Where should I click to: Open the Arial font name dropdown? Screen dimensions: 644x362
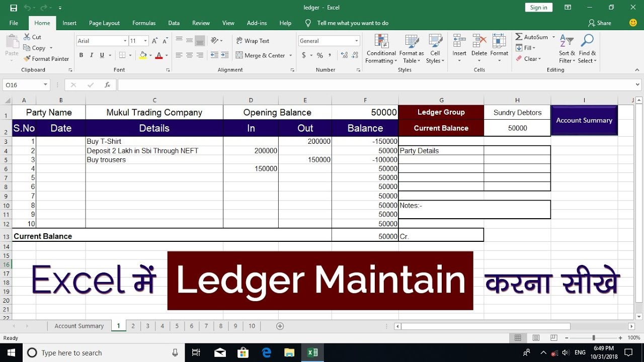pos(125,41)
